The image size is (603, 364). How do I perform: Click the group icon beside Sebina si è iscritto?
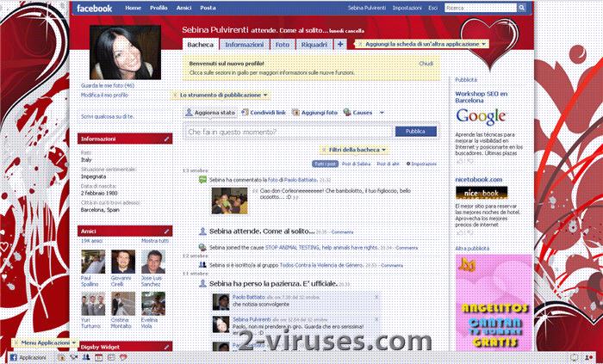[x=202, y=264]
